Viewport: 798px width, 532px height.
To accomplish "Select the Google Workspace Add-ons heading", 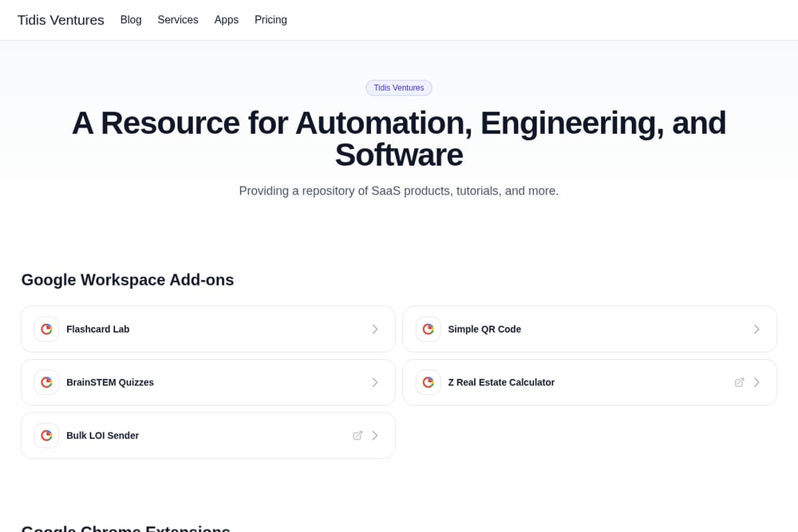I will click(x=128, y=280).
